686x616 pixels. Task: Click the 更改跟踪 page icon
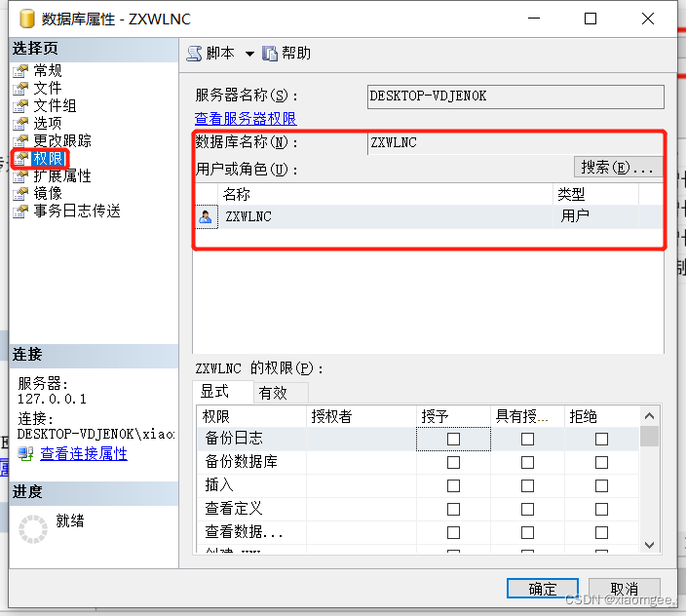pyautogui.click(x=20, y=141)
